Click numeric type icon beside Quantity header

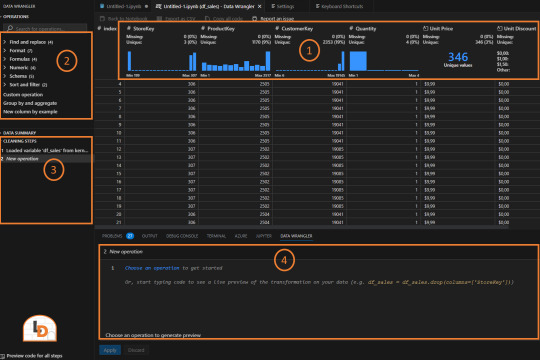[x=351, y=28]
